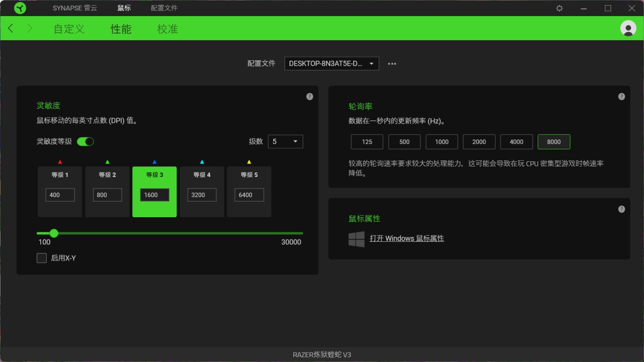
Task: Click the green indicator above 等级 2
Action: 107,162
